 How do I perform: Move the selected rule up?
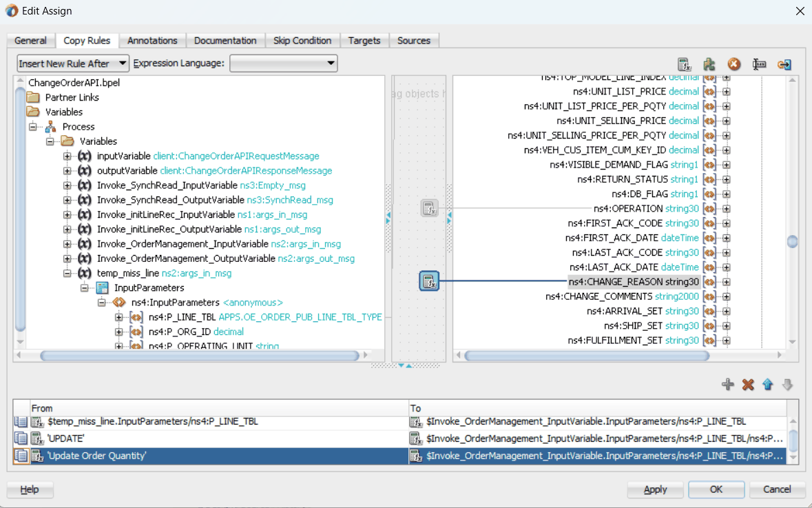click(767, 385)
